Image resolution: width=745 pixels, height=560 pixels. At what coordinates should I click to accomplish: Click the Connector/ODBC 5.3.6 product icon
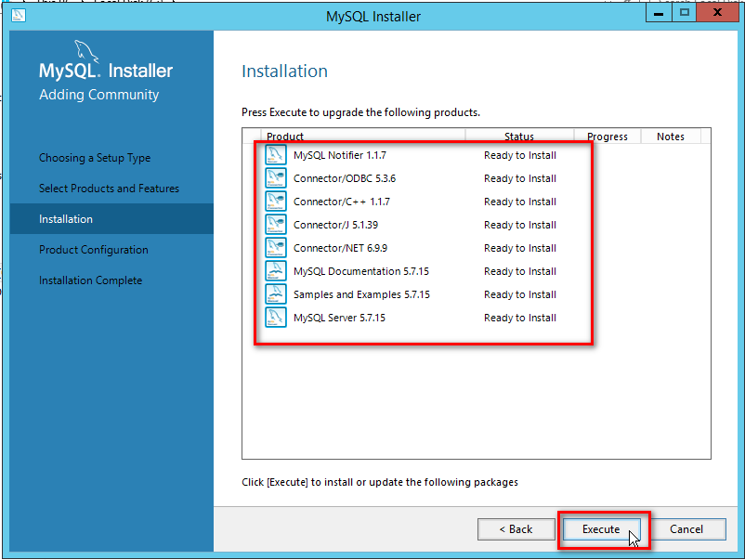[x=276, y=178]
